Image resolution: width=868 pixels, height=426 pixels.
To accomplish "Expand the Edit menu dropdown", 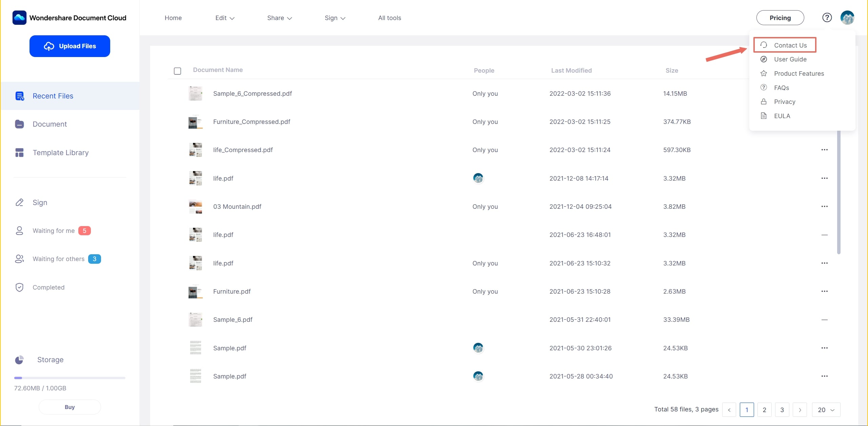I will [225, 18].
